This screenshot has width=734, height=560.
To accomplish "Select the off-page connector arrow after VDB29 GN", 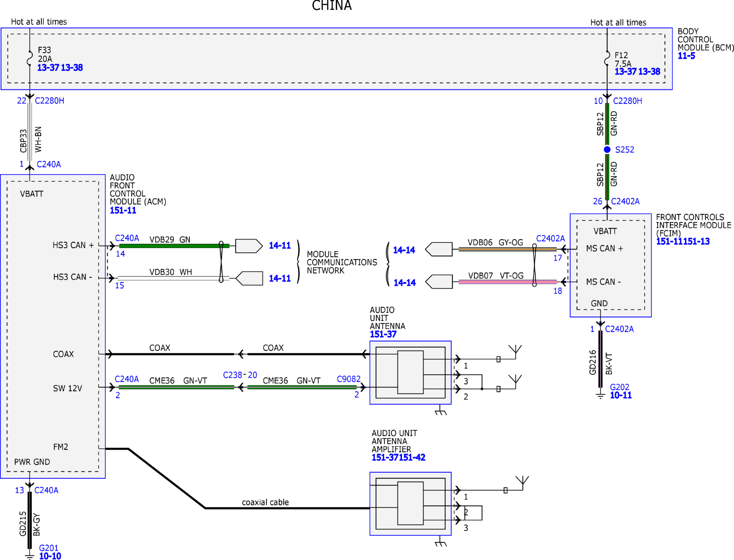I will 249,246.
